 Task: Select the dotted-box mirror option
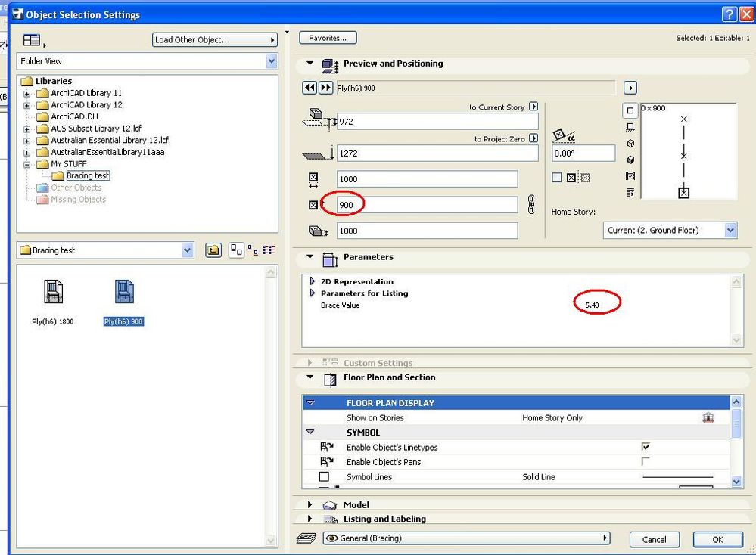point(585,178)
